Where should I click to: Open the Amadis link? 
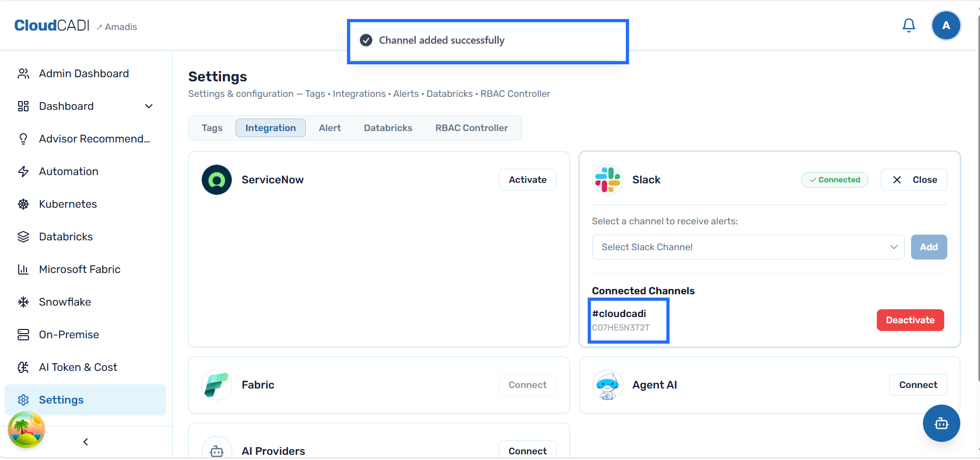(x=117, y=27)
